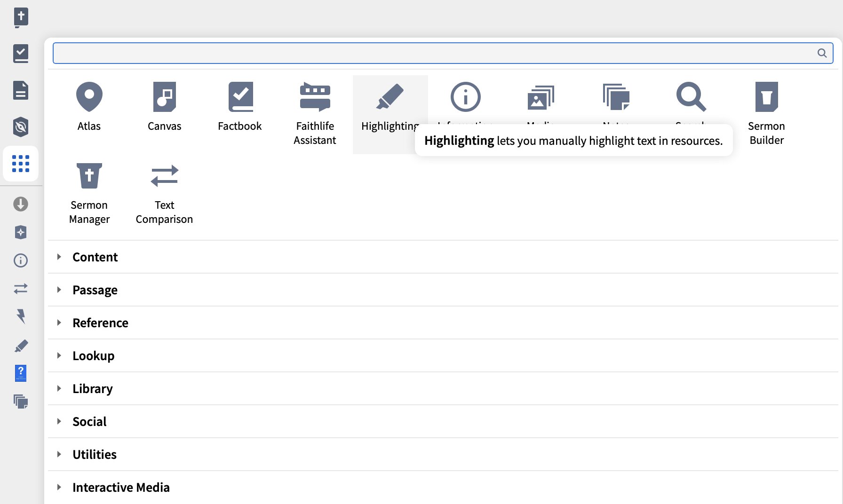This screenshot has width=843, height=504.
Task: Open the checkmark book sidebar icon
Action: [x=21, y=54]
